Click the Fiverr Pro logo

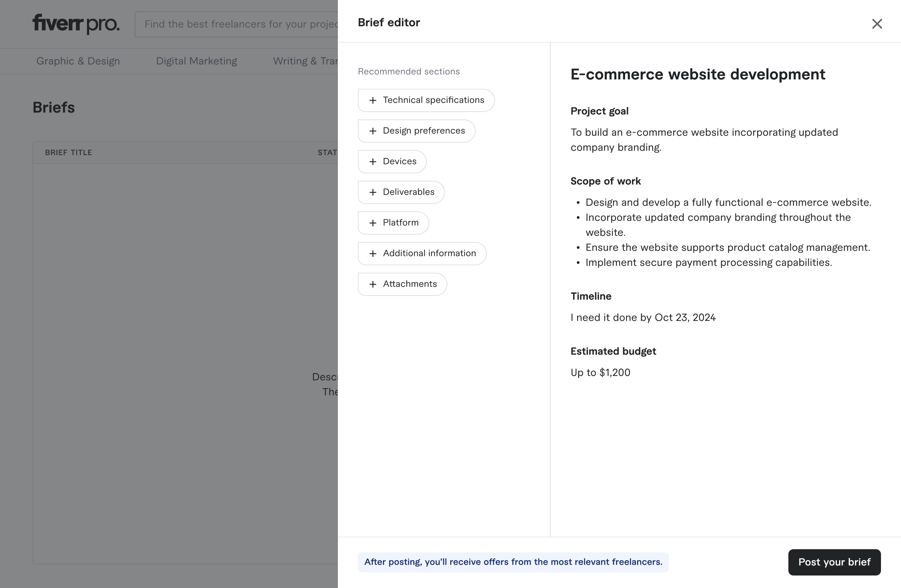[x=76, y=24]
